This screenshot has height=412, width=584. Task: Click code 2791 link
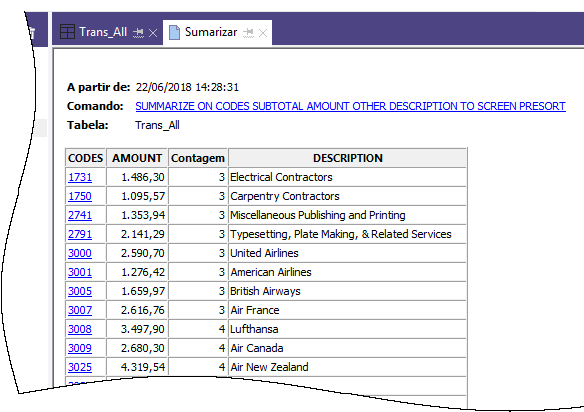tap(80, 234)
